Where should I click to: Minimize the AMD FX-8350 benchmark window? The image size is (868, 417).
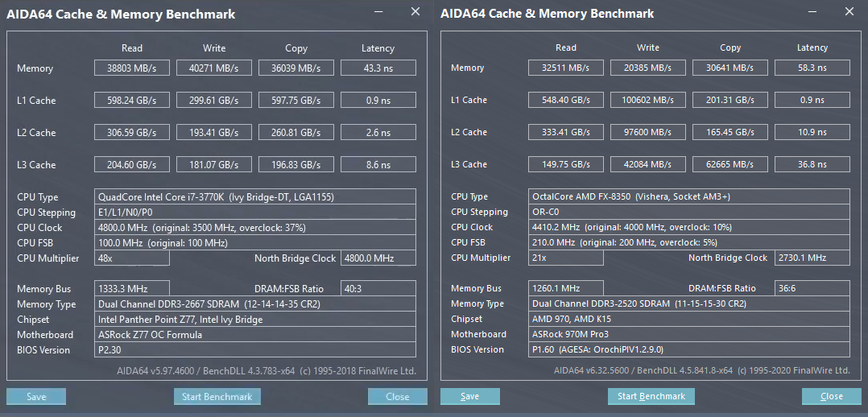[x=813, y=12]
